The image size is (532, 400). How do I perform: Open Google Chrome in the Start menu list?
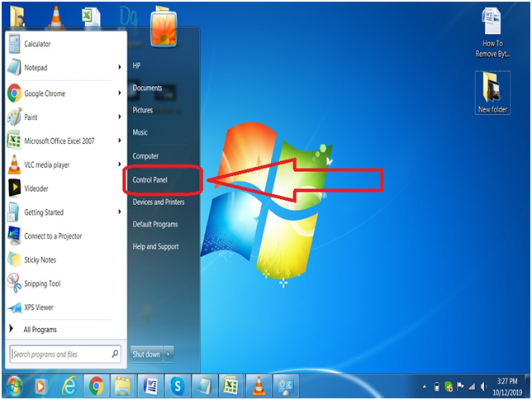pos(64,93)
